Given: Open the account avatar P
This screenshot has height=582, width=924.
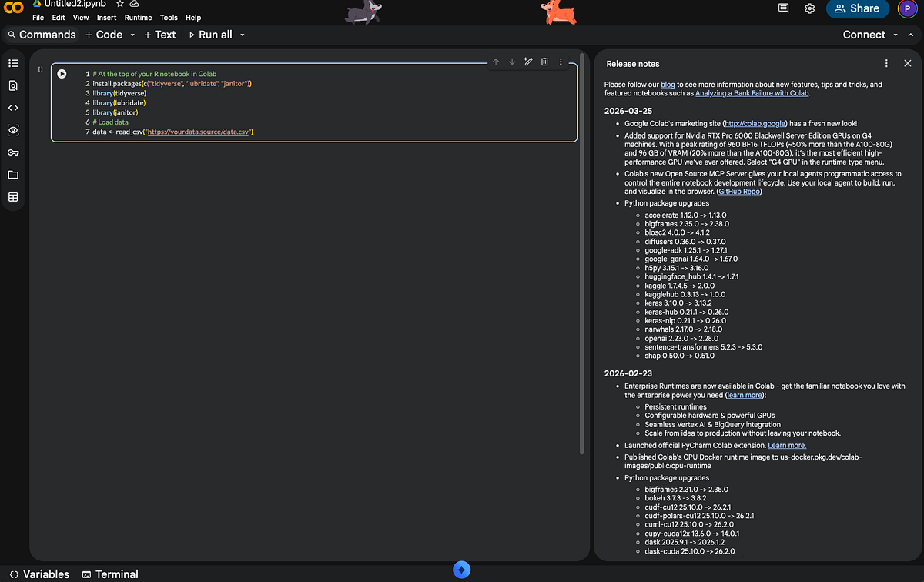Looking at the screenshot, I should point(906,8).
